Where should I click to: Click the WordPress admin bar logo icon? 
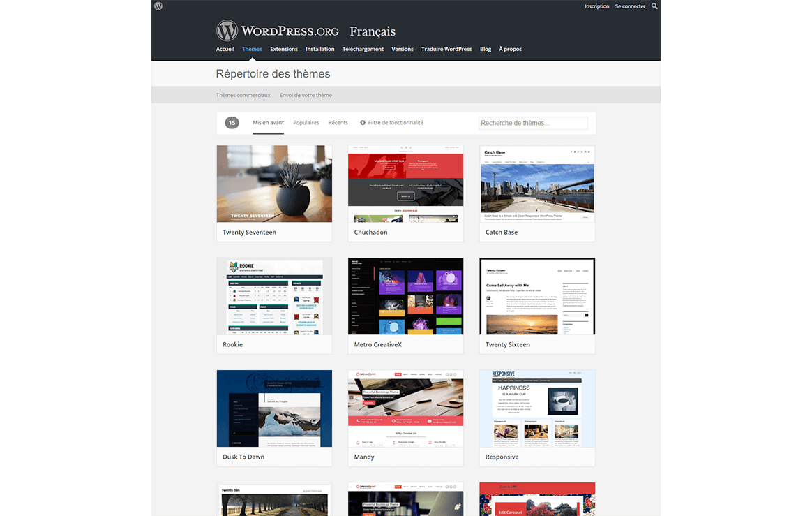click(158, 6)
